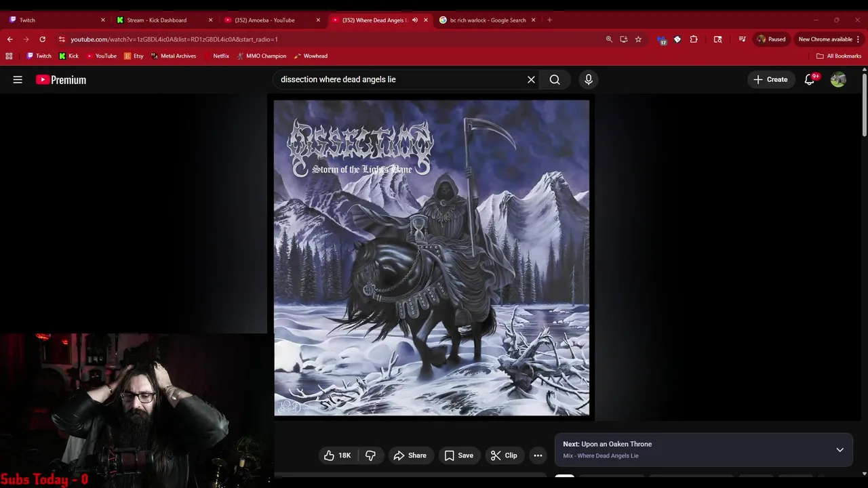Go forward with the browser forward arrow
This screenshot has height=488, width=868.
coord(26,39)
